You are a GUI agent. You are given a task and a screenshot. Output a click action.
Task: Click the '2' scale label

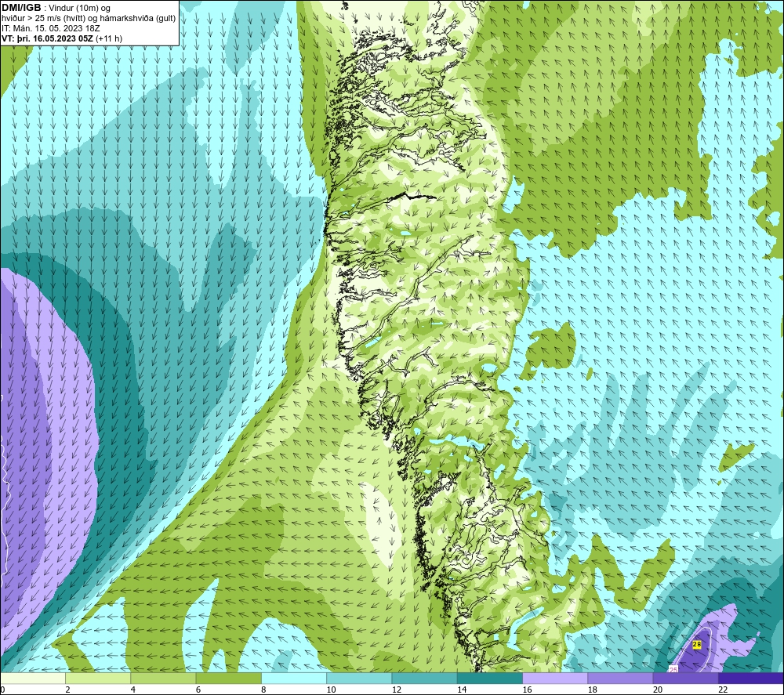click(x=67, y=690)
